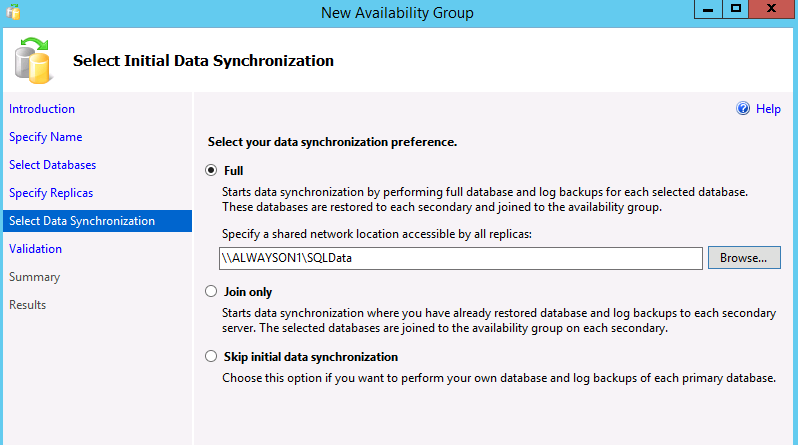
Task: Click the shared network location text field
Action: 461,258
